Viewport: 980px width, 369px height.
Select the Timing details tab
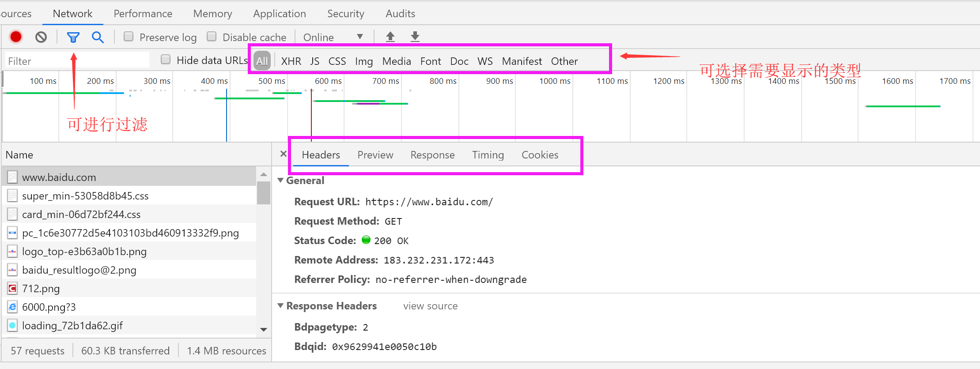pos(488,155)
